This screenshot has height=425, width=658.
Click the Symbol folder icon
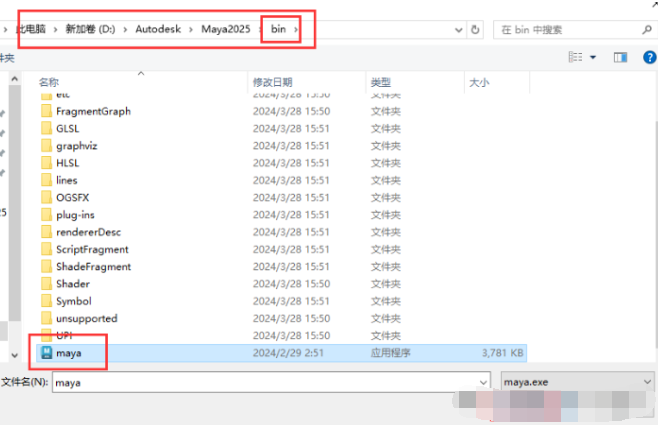point(47,301)
